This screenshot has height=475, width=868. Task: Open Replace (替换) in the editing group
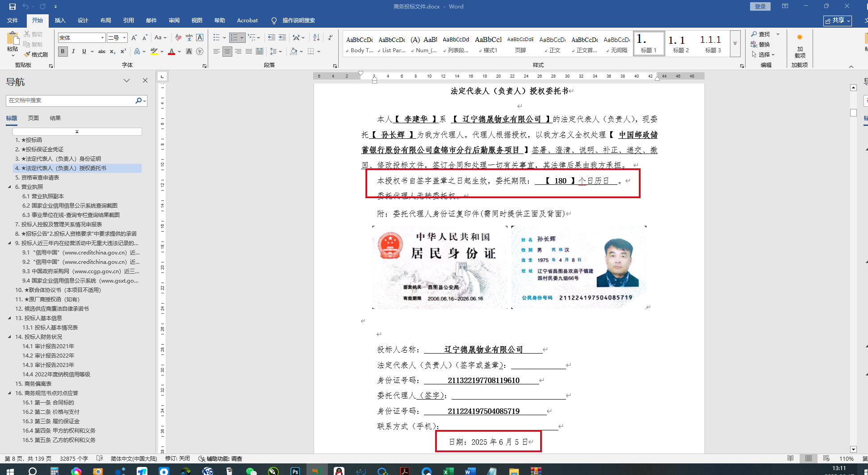pos(760,44)
